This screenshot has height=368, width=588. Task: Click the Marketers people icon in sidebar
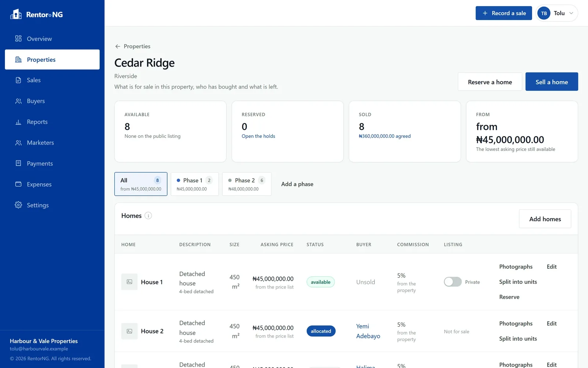(x=18, y=143)
